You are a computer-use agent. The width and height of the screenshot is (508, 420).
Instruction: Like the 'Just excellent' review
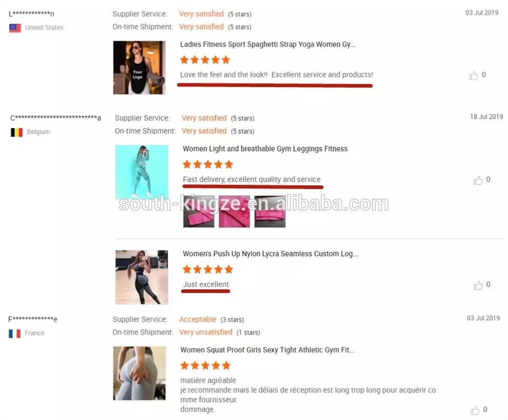(x=478, y=285)
